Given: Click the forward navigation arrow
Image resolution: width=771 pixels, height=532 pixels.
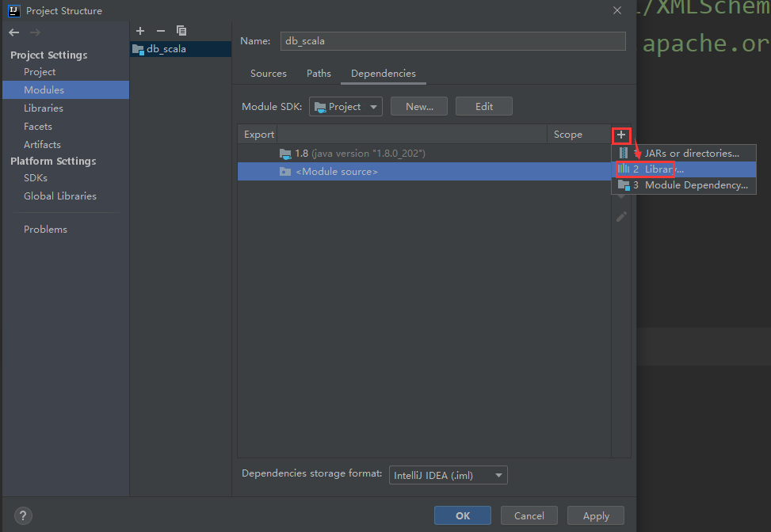Looking at the screenshot, I should pos(35,32).
